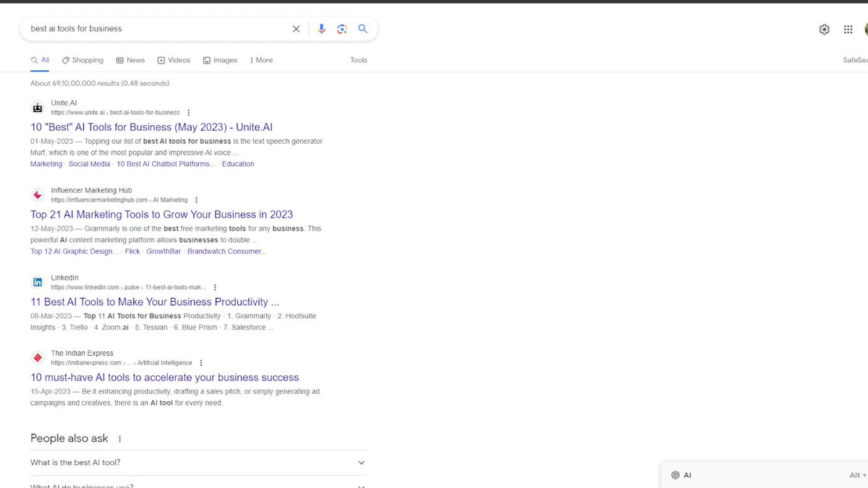Viewport: 868px width, 488px height.
Task: Click the Unite.AI site favicon
Action: point(38,108)
